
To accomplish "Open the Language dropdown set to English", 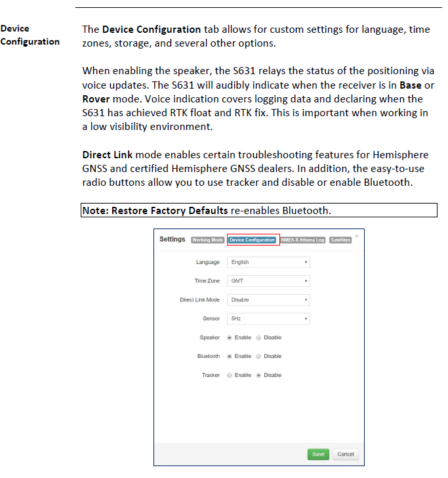I will (x=268, y=262).
